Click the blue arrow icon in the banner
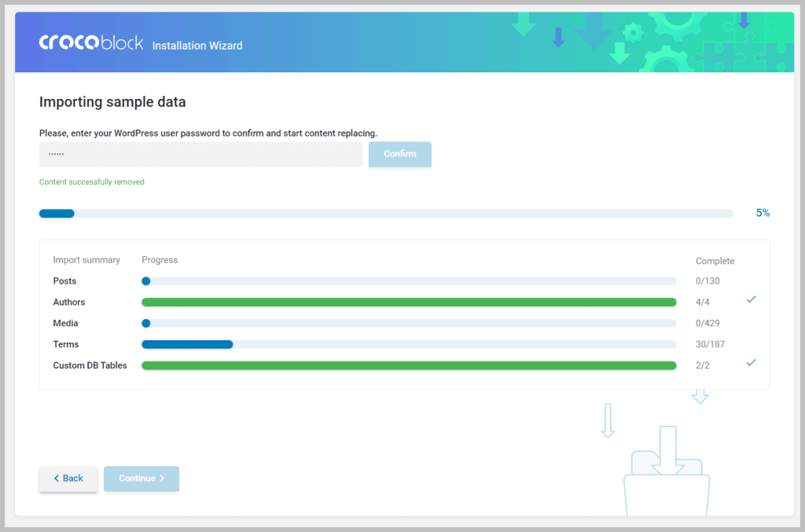Image resolution: width=805 pixels, height=532 pixels. [x=559, y=38]
